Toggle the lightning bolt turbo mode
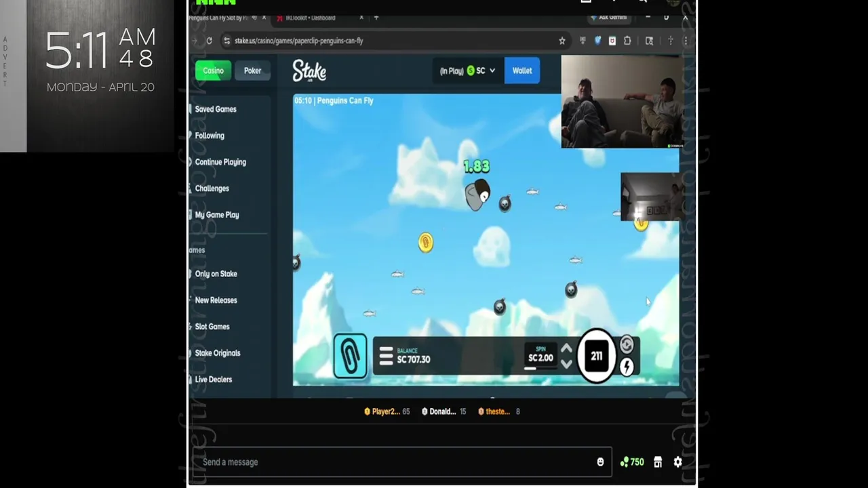This screenshot has width=868, height=488. (627, 367)
